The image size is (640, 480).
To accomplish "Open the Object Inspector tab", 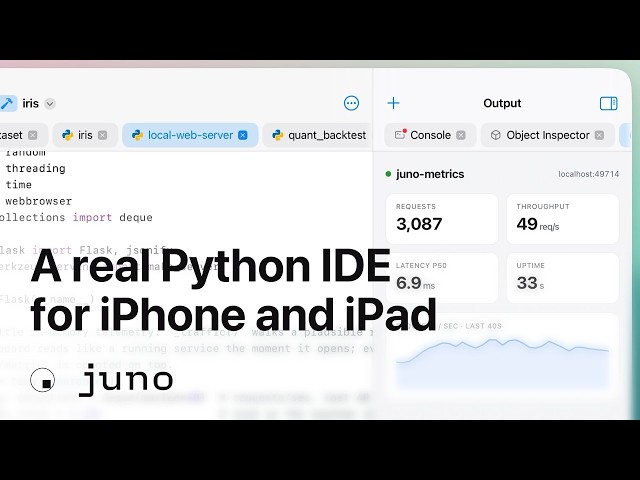I will click(548, 135).
